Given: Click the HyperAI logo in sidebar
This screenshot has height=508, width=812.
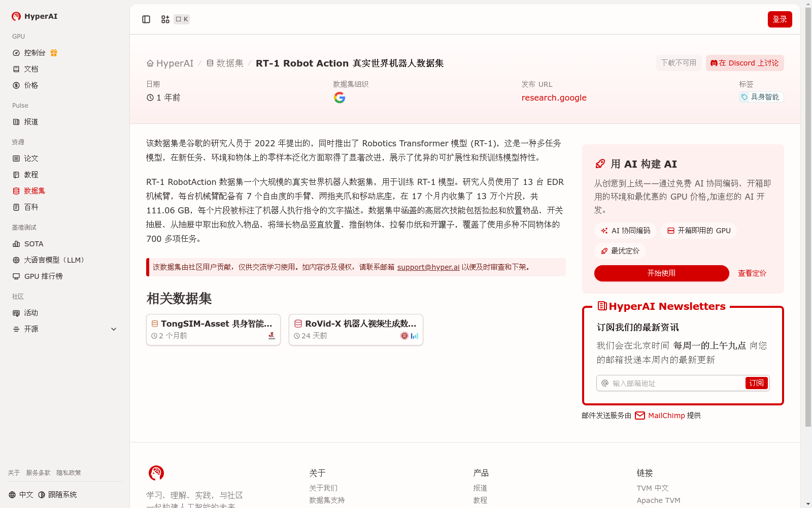Looking at the screenshot, I should [x=35, y=16].
